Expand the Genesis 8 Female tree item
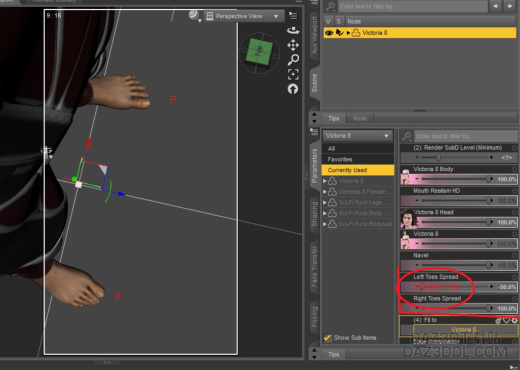 (325, 192)
